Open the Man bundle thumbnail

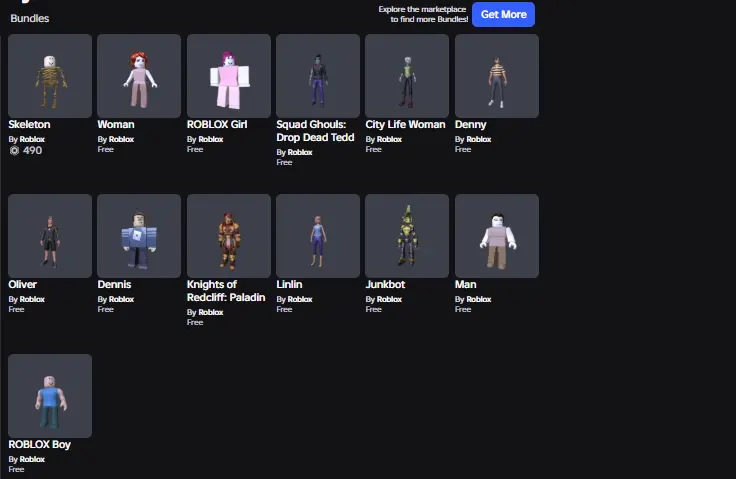(496, 236)
